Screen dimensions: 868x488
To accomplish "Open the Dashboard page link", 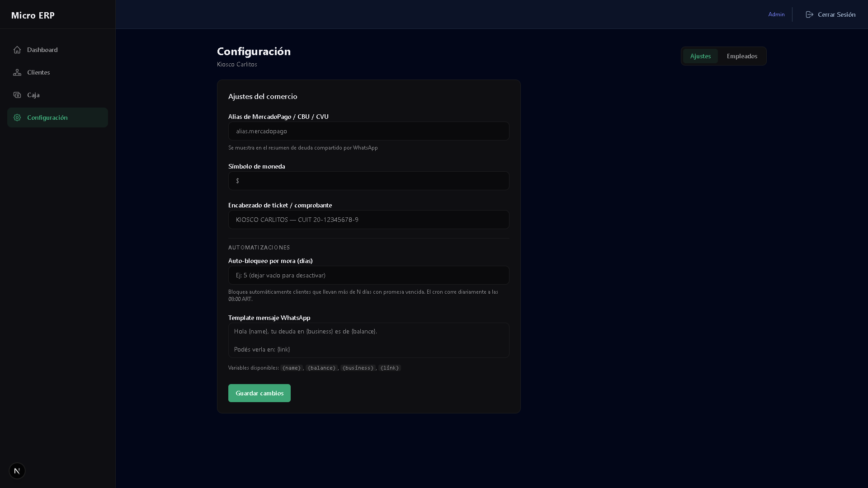I will tap(42, 50).
